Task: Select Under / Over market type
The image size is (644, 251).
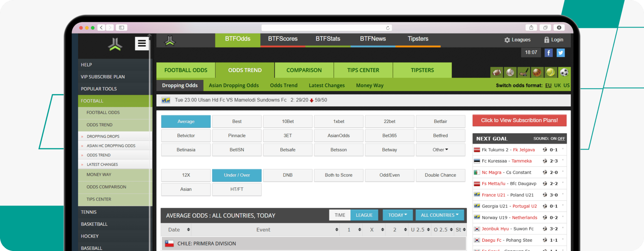Action: click(237, 175)
